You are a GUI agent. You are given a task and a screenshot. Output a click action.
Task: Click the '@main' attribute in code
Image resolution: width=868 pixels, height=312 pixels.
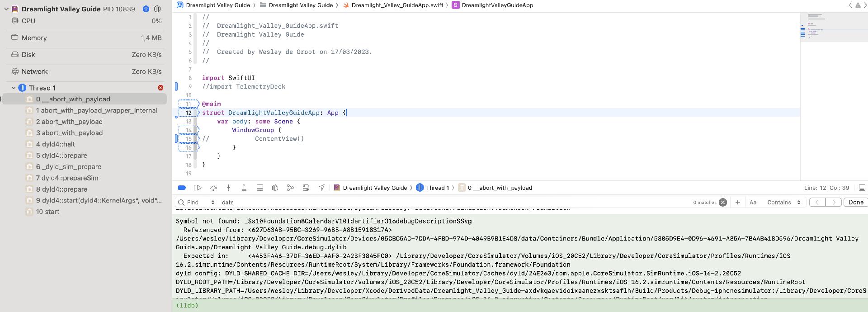(x=212, y=104)
